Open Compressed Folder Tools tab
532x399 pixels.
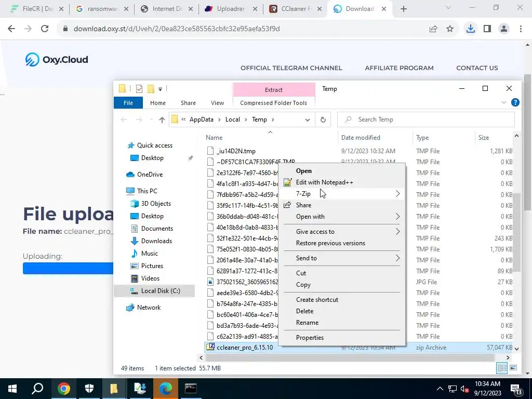click(273, 103)
